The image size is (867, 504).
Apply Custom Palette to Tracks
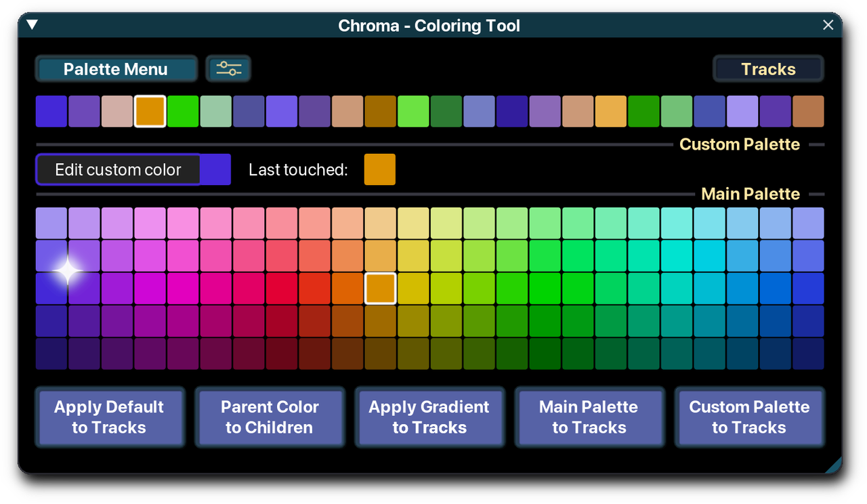749,417
